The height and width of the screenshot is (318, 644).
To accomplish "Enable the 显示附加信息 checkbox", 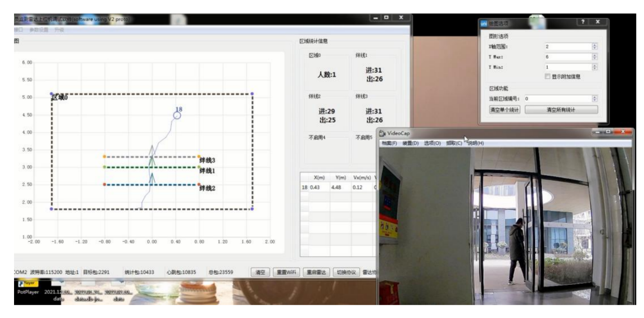I will pyautogui.click(x=548, y=77).
